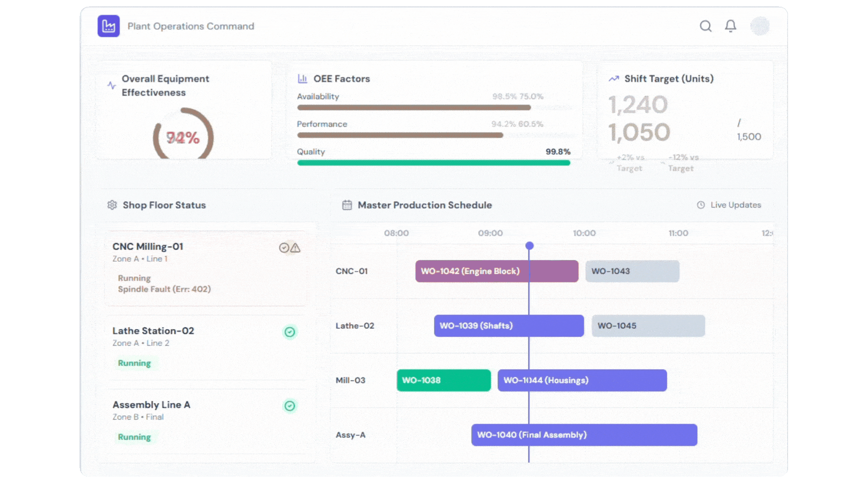Click the user avatar circle
Screen dimensions: 868x488
click(759, 26)
